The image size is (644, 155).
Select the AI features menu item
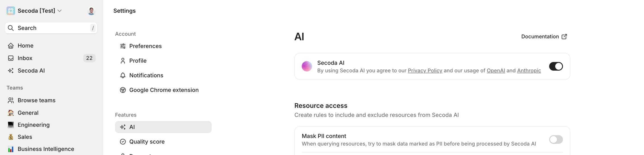click(163, 127)
